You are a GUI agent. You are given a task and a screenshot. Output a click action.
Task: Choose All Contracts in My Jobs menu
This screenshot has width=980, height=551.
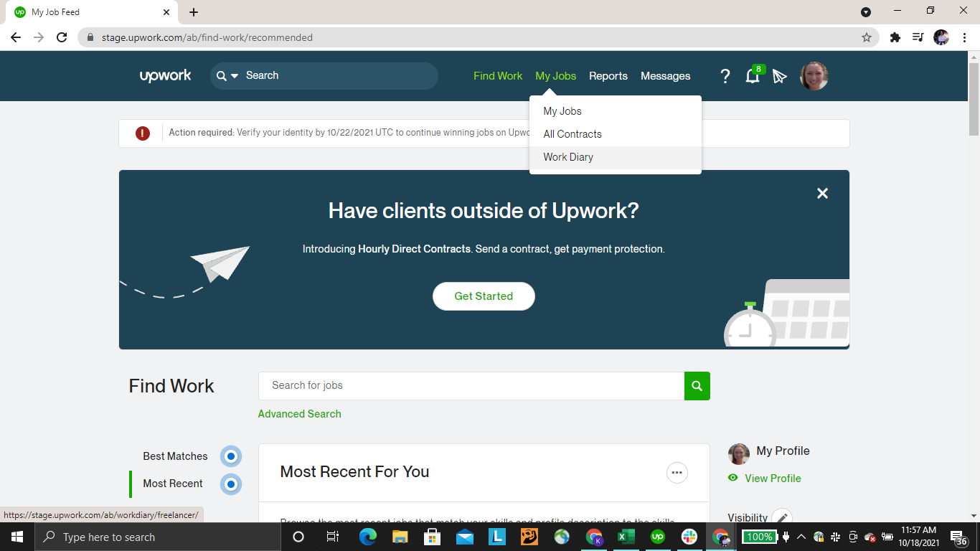tap(573, 134)
